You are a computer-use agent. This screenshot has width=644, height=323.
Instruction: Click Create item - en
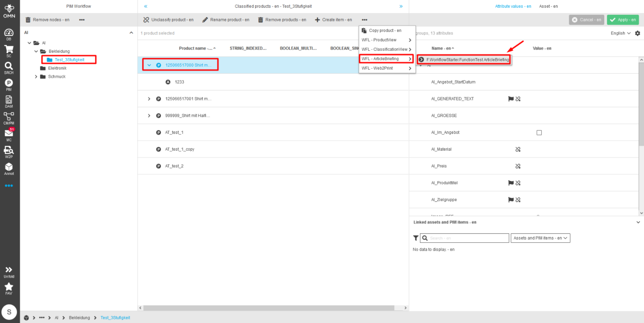(333, 20)
